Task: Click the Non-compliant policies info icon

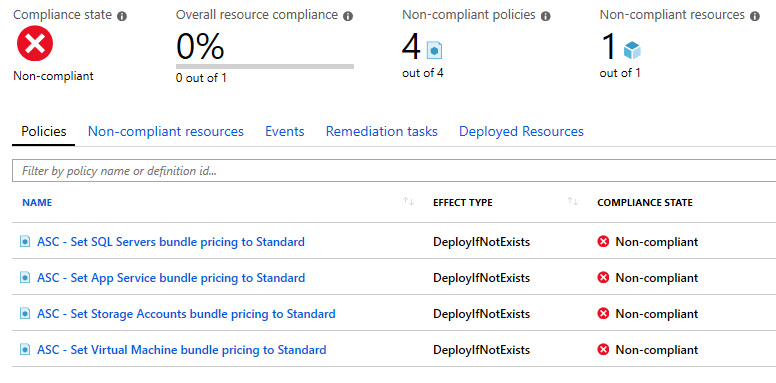Action: (545, 16)
